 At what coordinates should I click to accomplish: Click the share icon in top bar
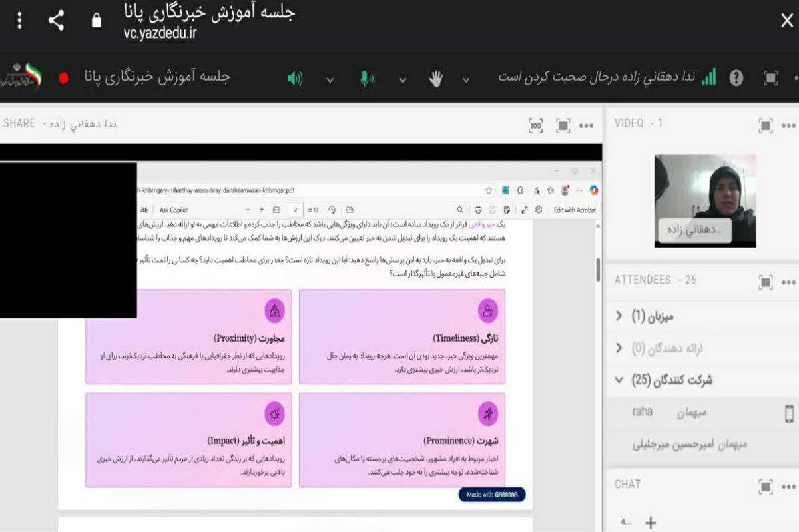point(57,21)
